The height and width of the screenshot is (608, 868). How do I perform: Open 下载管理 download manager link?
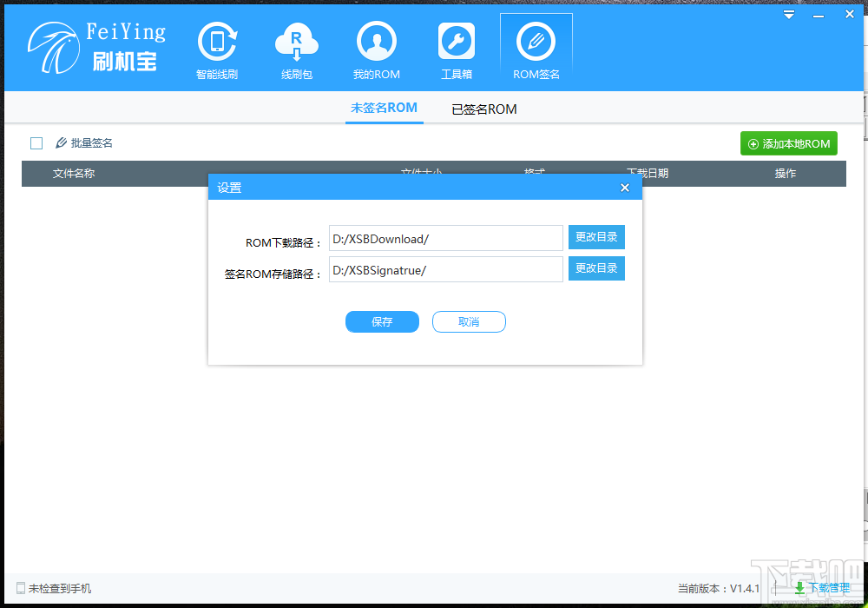823,588
